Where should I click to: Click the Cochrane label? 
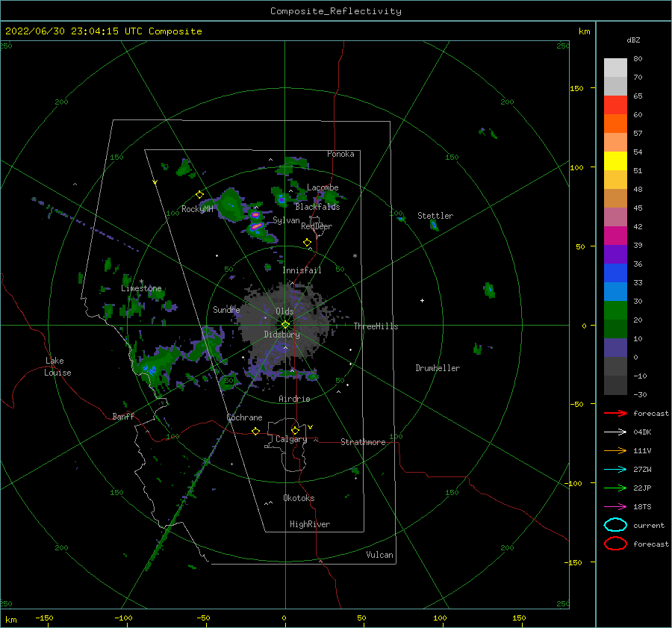pyautogui.click(x=244, y=417)
